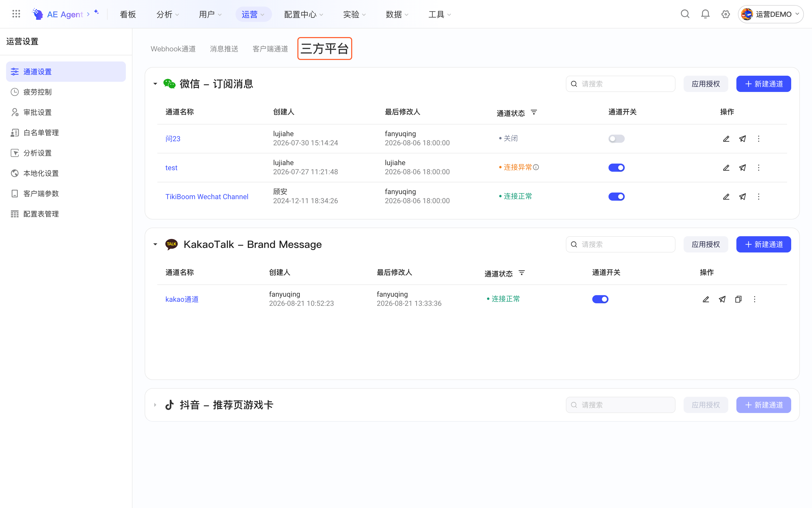
Task: Switch to the 客户端通道 tab
Action: (270, 49)
